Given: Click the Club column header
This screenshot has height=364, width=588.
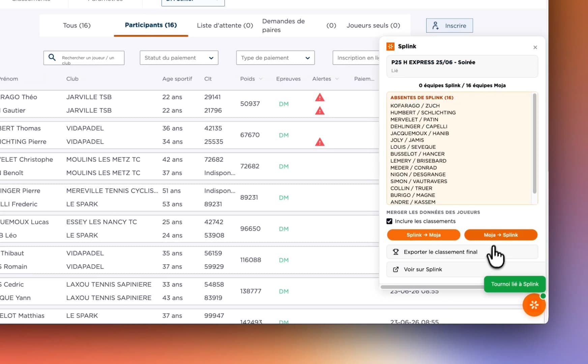Looking at the screenshot, I should [x=72, y=79].
